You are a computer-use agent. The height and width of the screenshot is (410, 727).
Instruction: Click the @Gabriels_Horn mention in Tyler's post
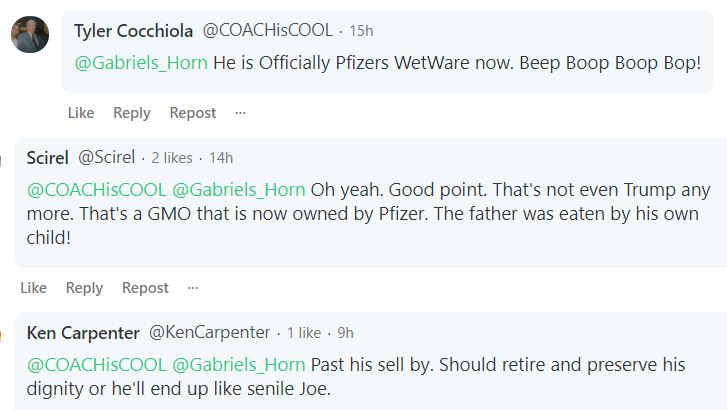(x=141, y=62)
